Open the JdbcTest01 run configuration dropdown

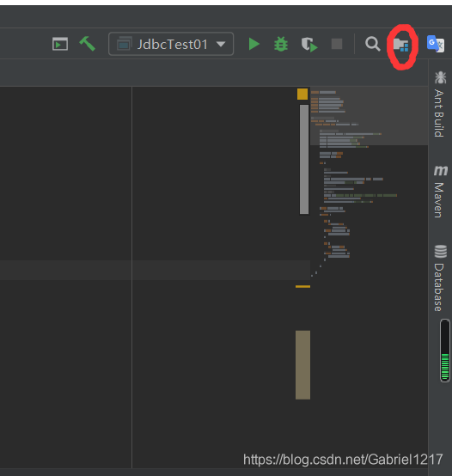point(171,44)
